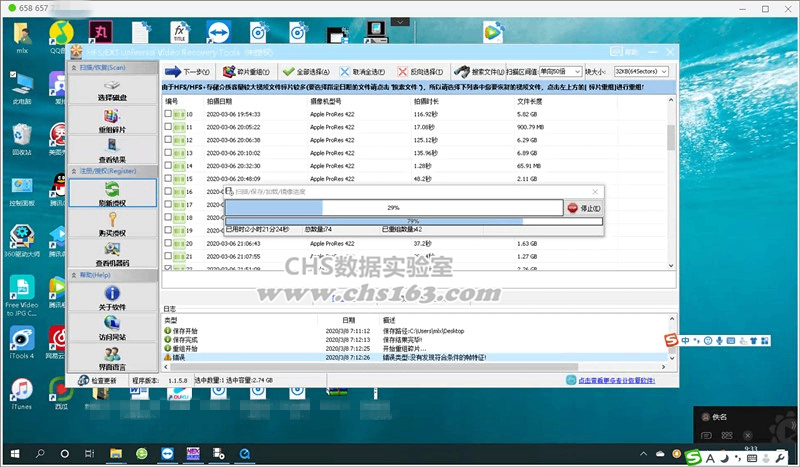Viewport: 800px width, 467px height.
Task: Open File Explorer from the taskbar
Action: pyautogui.click(x=116, y=454)
